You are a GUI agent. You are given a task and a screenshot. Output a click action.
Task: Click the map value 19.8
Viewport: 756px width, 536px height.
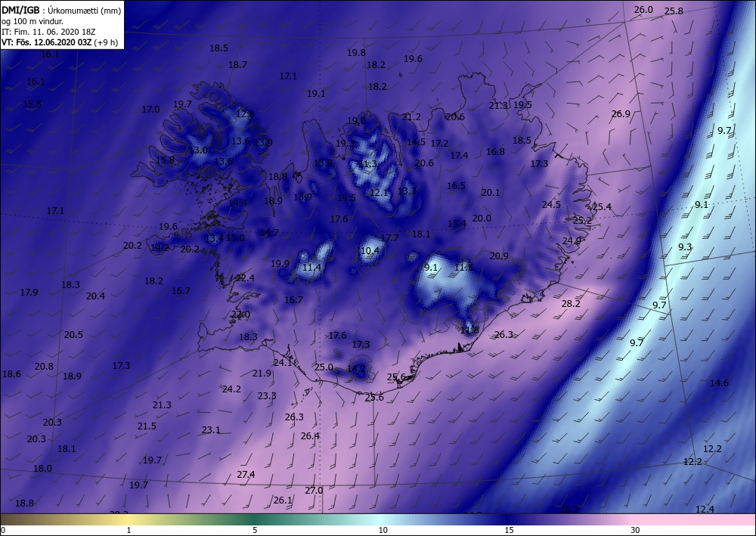pyautogui.click(x=356, y=53)
